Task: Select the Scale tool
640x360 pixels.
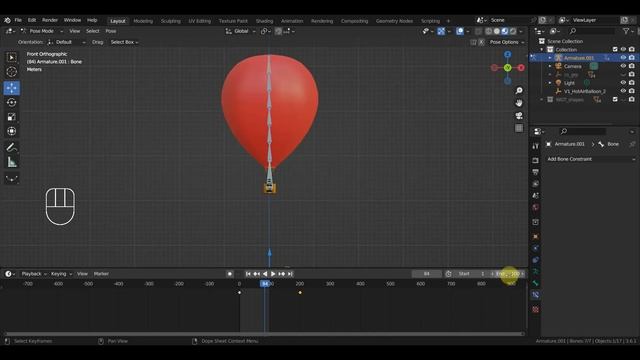Action: point(11,117)
